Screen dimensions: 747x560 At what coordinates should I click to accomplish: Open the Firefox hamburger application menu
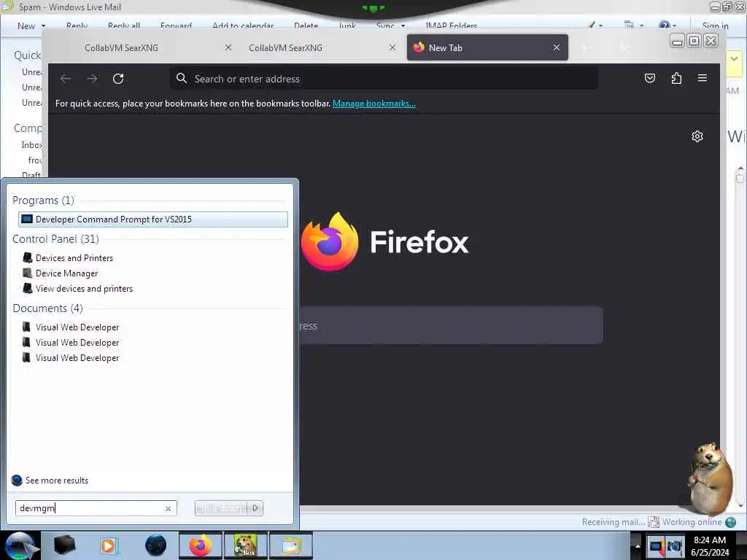pyautogui.click(x=703, y=78)
